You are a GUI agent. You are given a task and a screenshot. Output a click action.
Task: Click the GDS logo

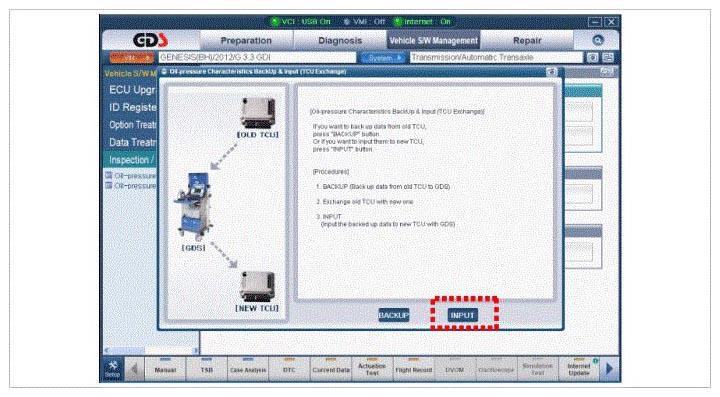pos(151,40)
